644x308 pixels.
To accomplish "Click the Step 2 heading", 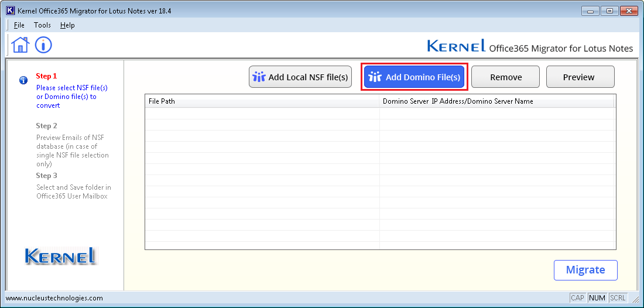I will point(46,126).
